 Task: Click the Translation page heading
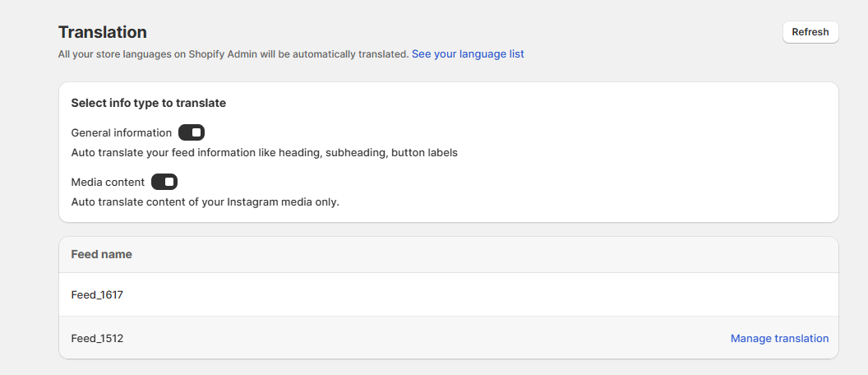[103, 32]
